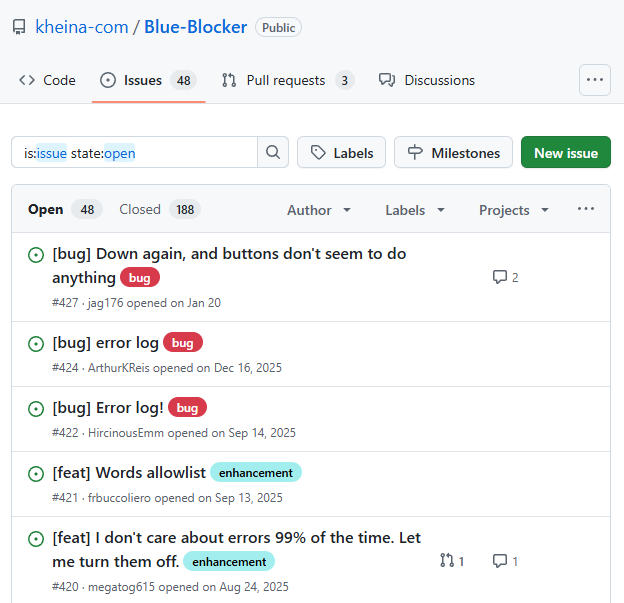This screenshot has width=624, height=603.
Task: Expand the Projects filter dropdown
Action: (514, 210)
